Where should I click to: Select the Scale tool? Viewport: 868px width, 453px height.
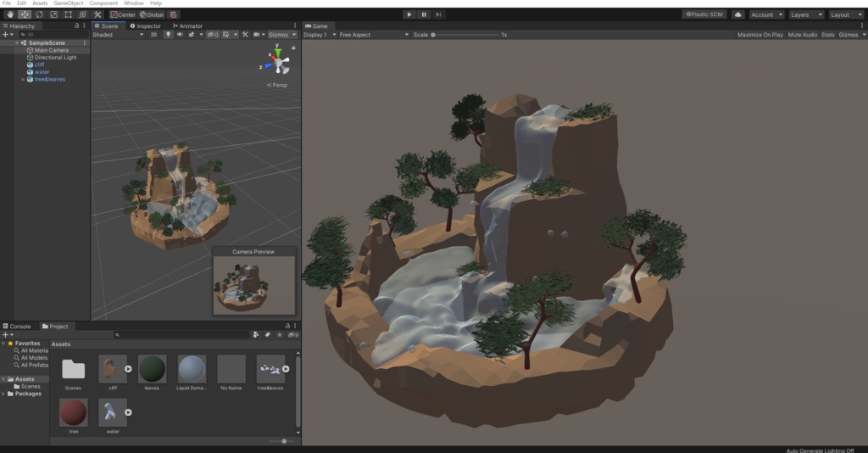coord(53,14)
